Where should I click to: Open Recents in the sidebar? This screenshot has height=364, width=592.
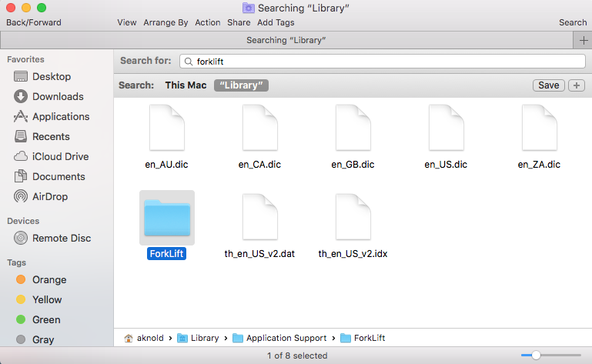tap(42, 137)
